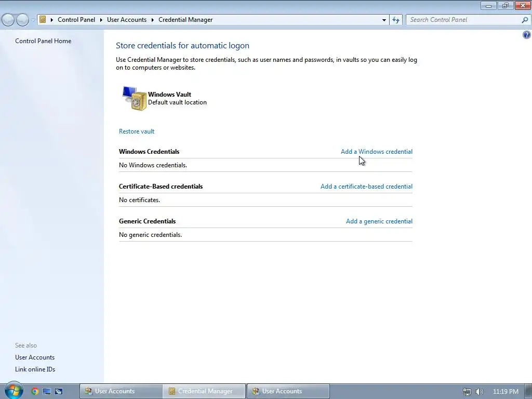Open the address bar history dropdown arrow
The height and width of the screenshot is (399, 532).
point(384,20)
